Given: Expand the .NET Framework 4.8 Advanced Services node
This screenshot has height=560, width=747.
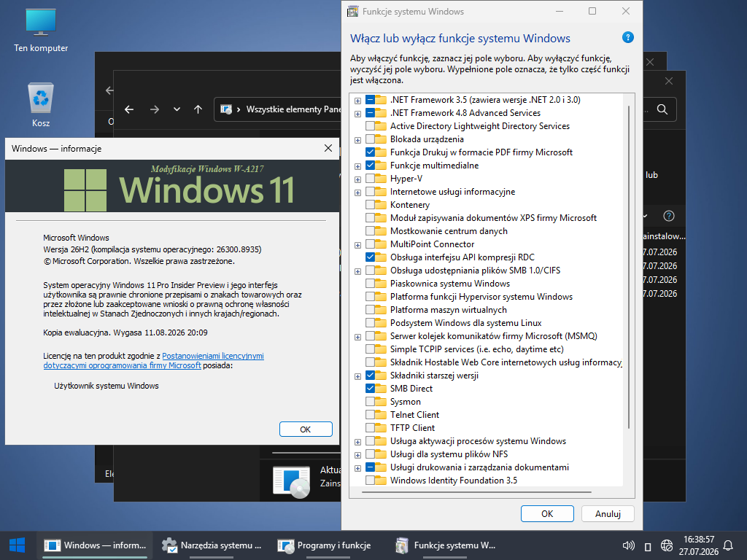Looking at the screenshot, I should (x=357, y=114).
